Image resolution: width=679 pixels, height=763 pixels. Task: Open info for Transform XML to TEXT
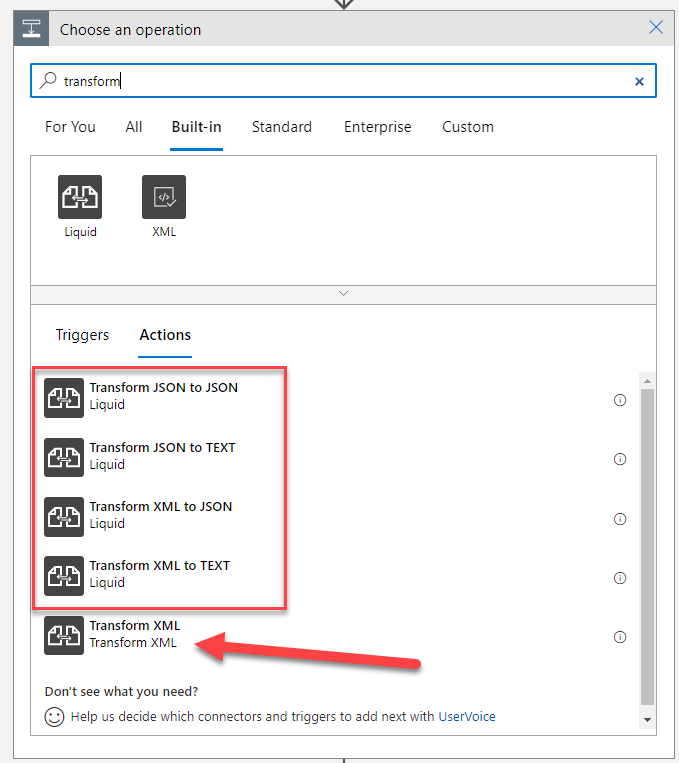(x=619, y=578)
